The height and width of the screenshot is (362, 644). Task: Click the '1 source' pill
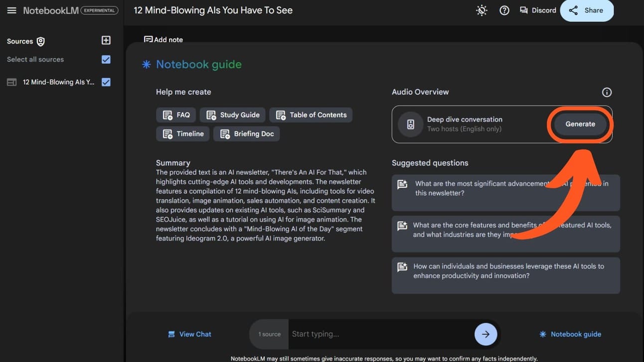pos(269,334)
